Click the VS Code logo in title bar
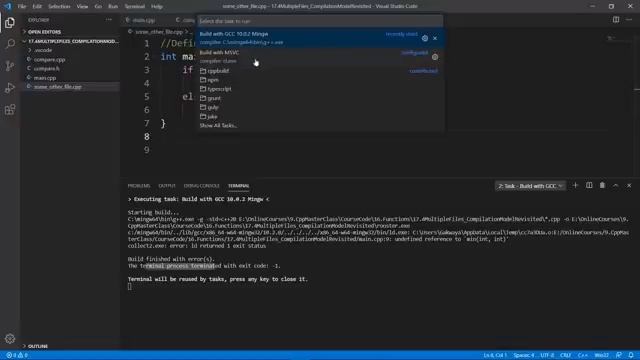This screenshot has width=640, height=360. tap(7, 6)
